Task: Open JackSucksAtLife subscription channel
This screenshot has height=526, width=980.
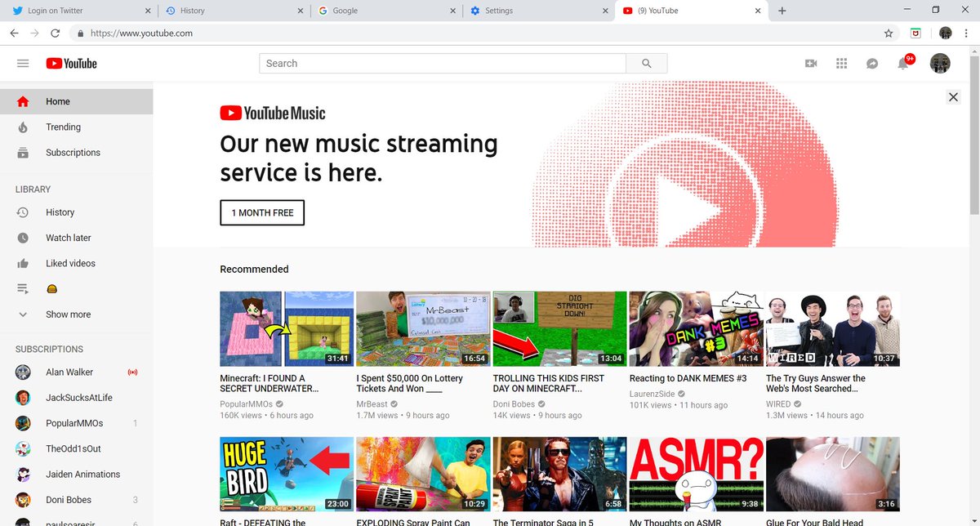Action: pyautogui.click(x=76, y=398)
